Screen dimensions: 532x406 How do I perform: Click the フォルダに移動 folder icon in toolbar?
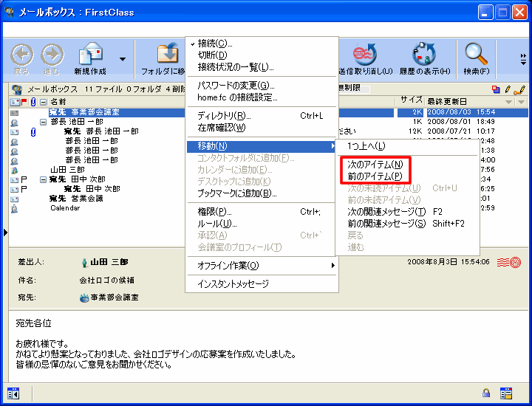pyautogui.click(x=167, y=54)
